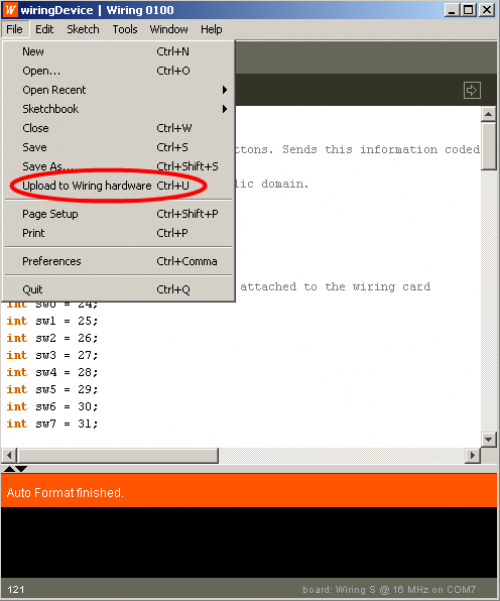Click the comment text 'attached to the wiring card'
This screenshot has height=601, width=500.
pos(335,287)
